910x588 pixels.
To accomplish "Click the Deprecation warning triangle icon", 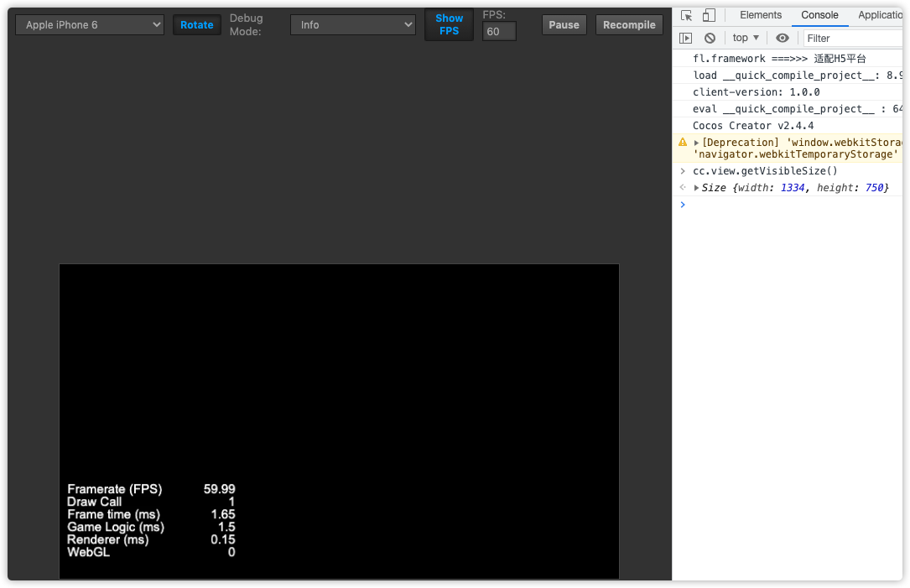I will [x=683, y=143].
